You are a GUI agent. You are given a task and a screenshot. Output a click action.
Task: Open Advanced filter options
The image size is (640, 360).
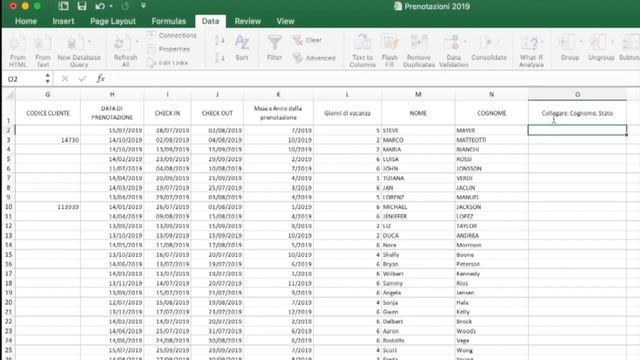[314, 58]
